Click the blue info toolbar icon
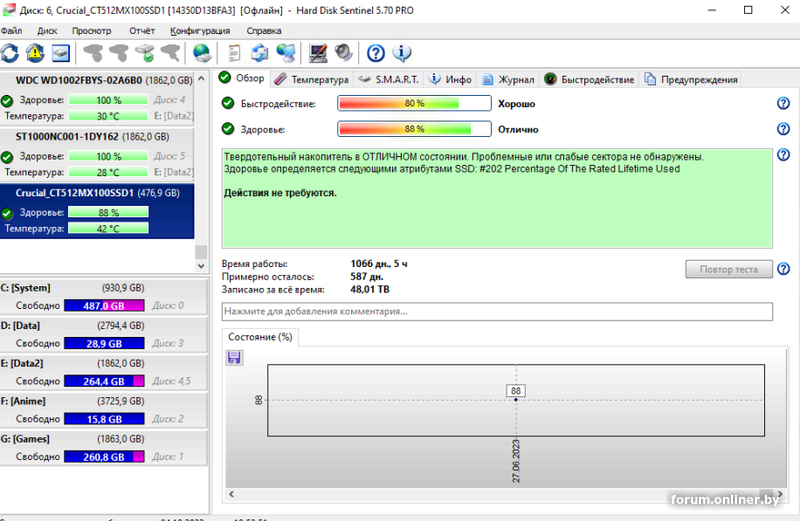 [402, 53]
